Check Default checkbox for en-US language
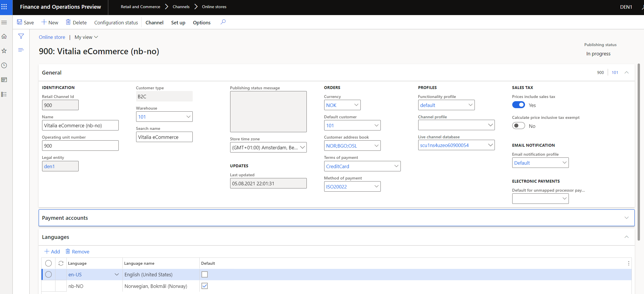This screenshot has height=294, width=644. [205, 274]
